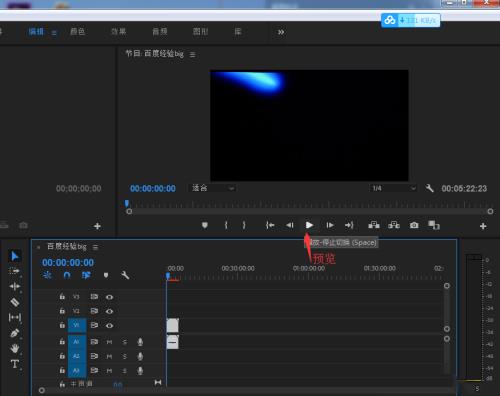500x396 pixels.
Task: Select the Track Select Forward tool
Action: coord(14,271)
